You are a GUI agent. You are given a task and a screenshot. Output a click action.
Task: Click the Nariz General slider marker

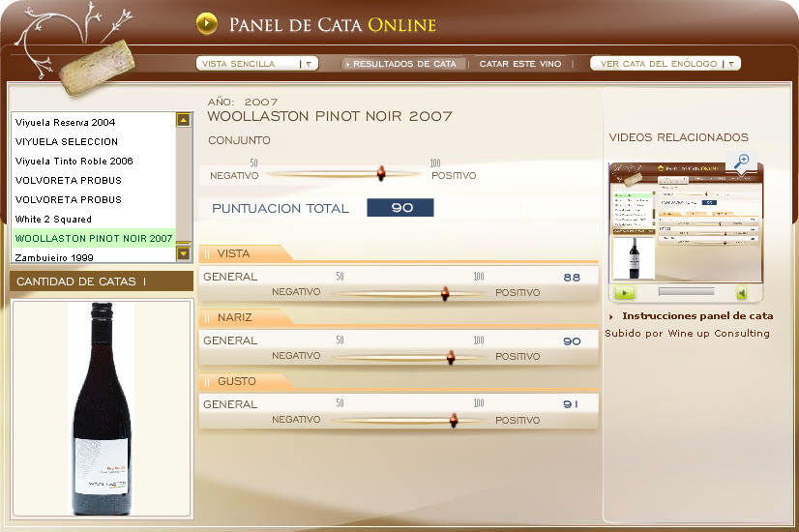click(451, 357)
